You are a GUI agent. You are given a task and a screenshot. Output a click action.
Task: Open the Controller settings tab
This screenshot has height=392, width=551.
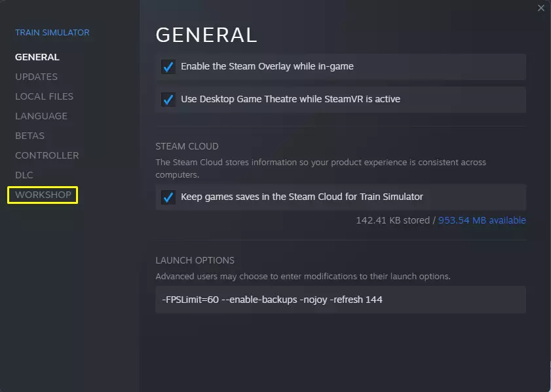click(x=47, y=155)
